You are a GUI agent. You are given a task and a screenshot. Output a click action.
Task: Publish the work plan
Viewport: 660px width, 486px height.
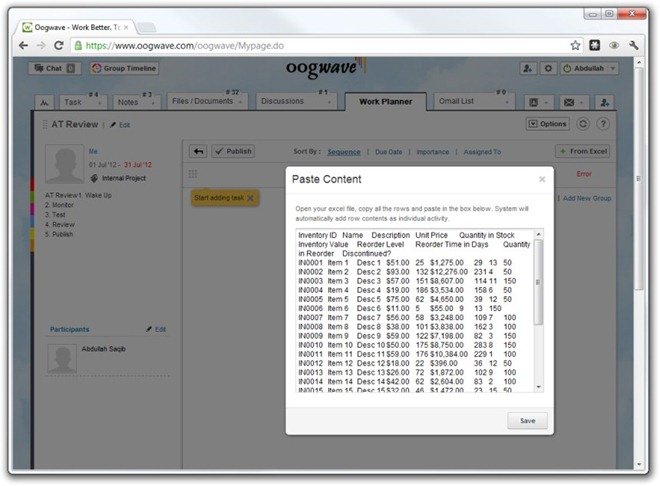[233, 151]
